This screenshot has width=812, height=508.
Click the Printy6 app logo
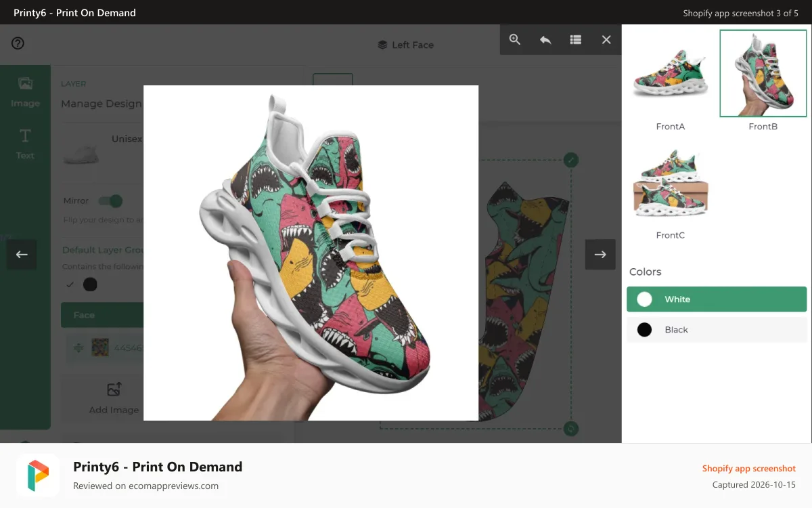coord(38,475)
